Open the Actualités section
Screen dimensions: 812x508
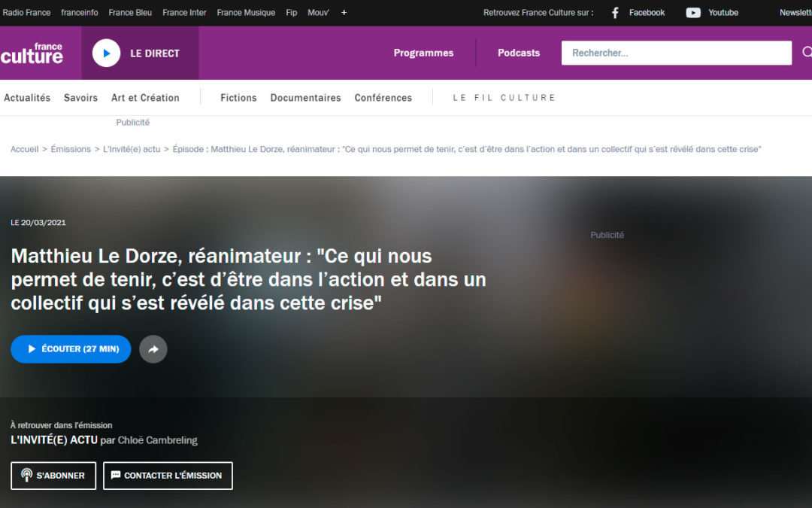27,97
